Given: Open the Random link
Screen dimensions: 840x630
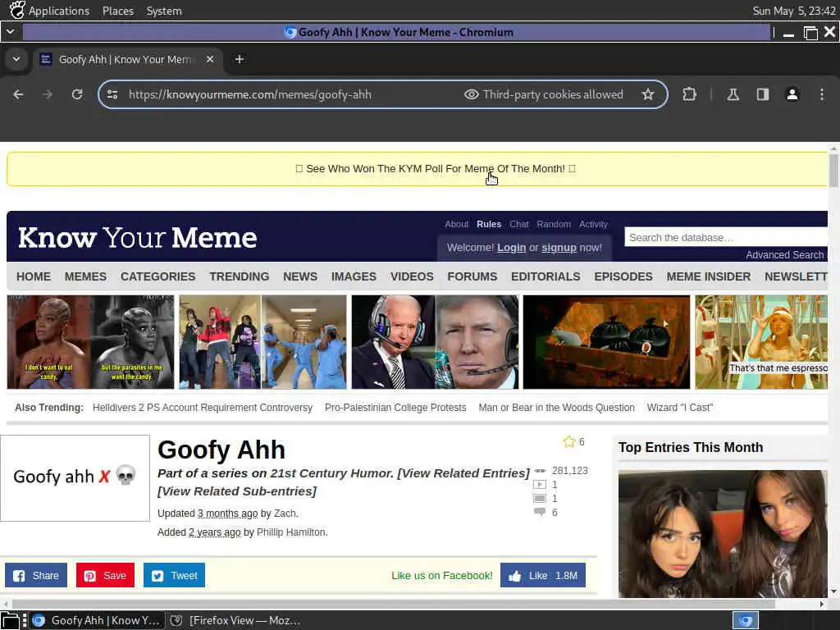Looking at the screenshot, I should pyautogui.click(x=554, y=224).
